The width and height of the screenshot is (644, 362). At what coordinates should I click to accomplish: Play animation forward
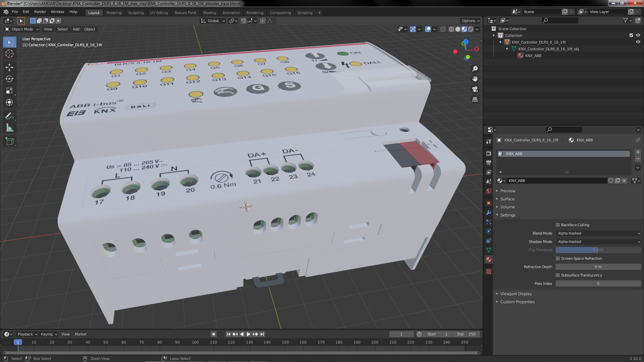coord(249,334)
